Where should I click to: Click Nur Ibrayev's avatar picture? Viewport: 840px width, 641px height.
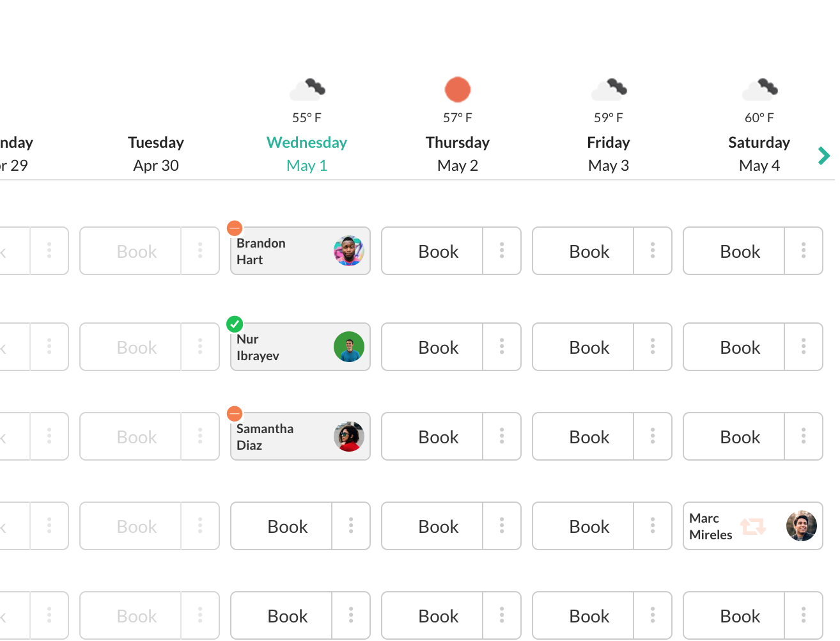(349, 347)
